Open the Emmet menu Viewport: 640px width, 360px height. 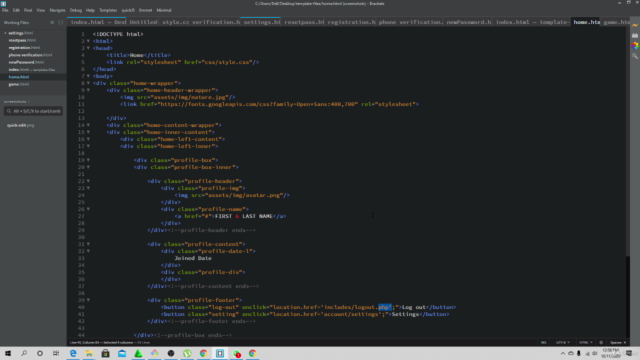point(145,10)
